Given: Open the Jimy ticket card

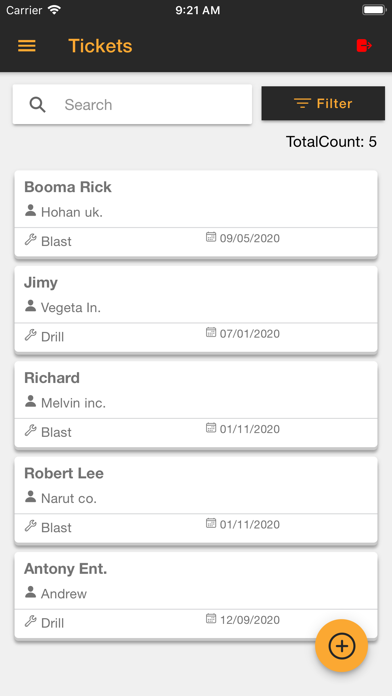Looking at the screenshot, I should 196,309.
